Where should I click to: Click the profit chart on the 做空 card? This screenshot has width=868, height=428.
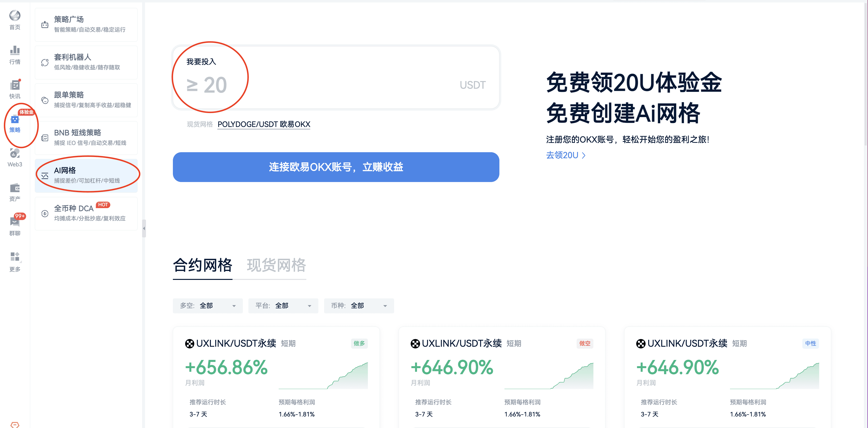548,375
